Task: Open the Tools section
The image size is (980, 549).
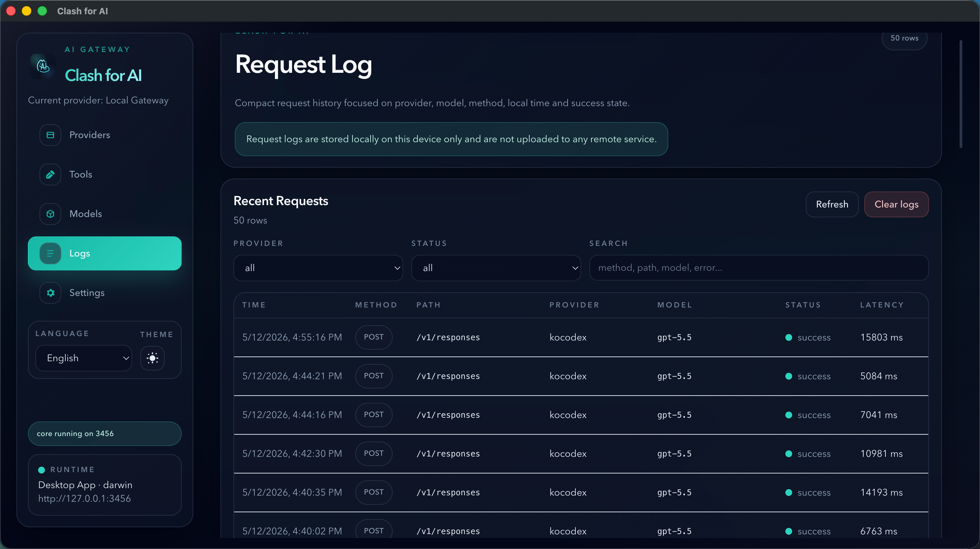Action: [x=104, y=174]
